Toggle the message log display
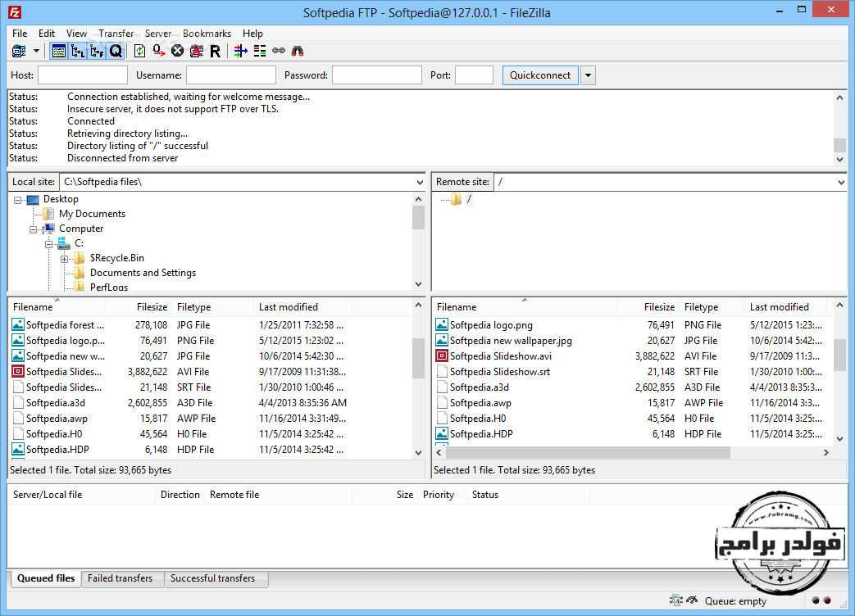Screen dimensions: 855x616 pos(58,52)
